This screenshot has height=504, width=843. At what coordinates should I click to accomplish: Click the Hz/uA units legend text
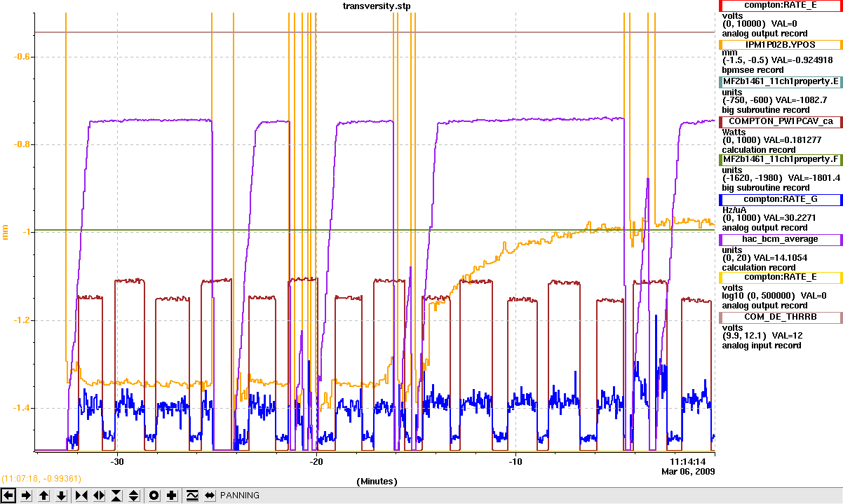pyautogui.click(x=734, y=209)
